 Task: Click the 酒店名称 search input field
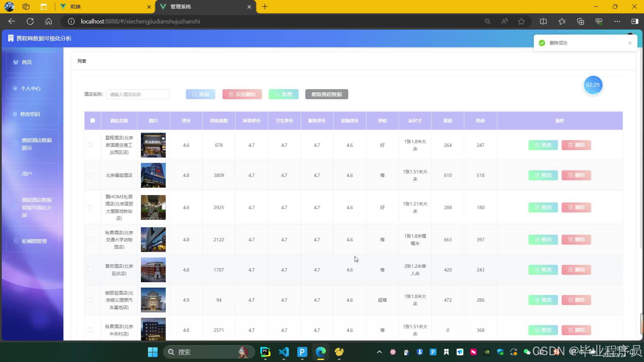tap(138, 95)
